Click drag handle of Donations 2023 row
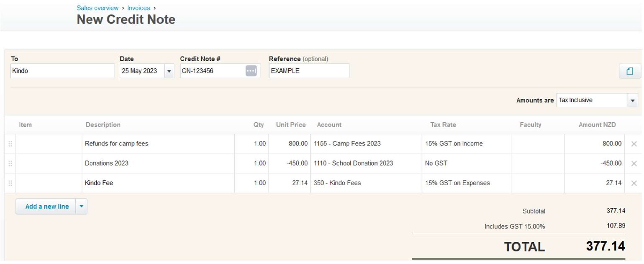 [10, 163]
